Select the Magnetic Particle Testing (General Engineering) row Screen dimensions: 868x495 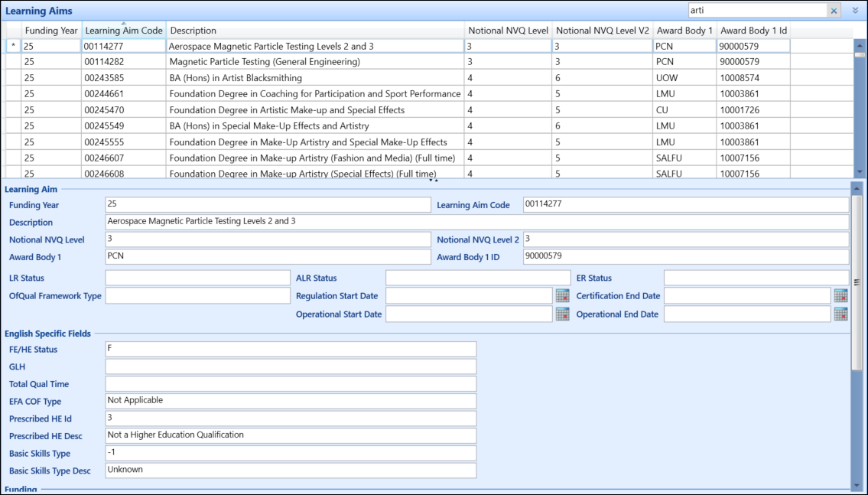point(264,62)
